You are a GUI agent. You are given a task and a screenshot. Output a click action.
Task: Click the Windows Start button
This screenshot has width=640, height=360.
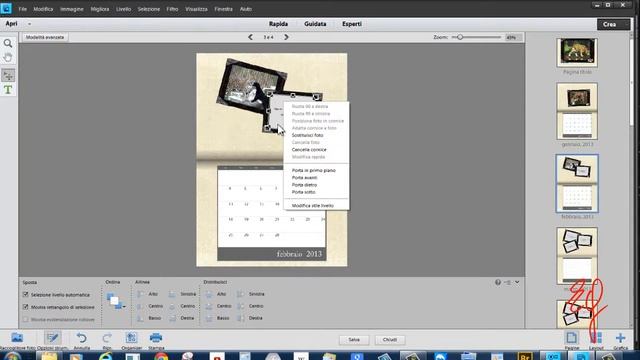[11, 356]
